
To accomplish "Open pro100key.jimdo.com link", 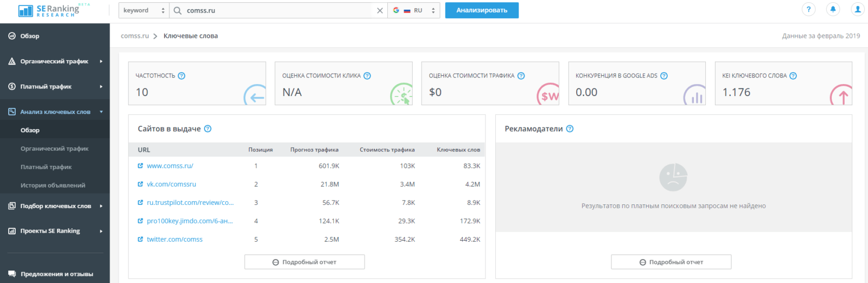I will [x=190, y=221].
